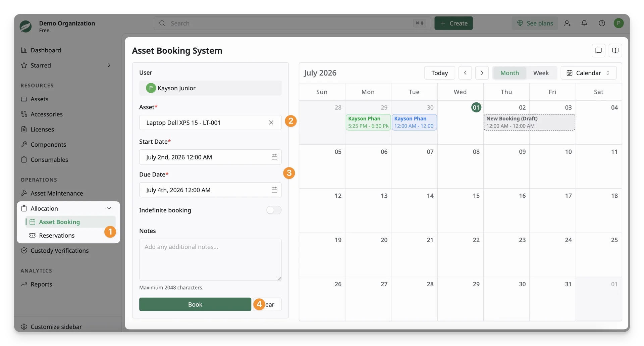Open Reservations in sidebar
This screenshot has width=644, height=346.
click(57, 235)
